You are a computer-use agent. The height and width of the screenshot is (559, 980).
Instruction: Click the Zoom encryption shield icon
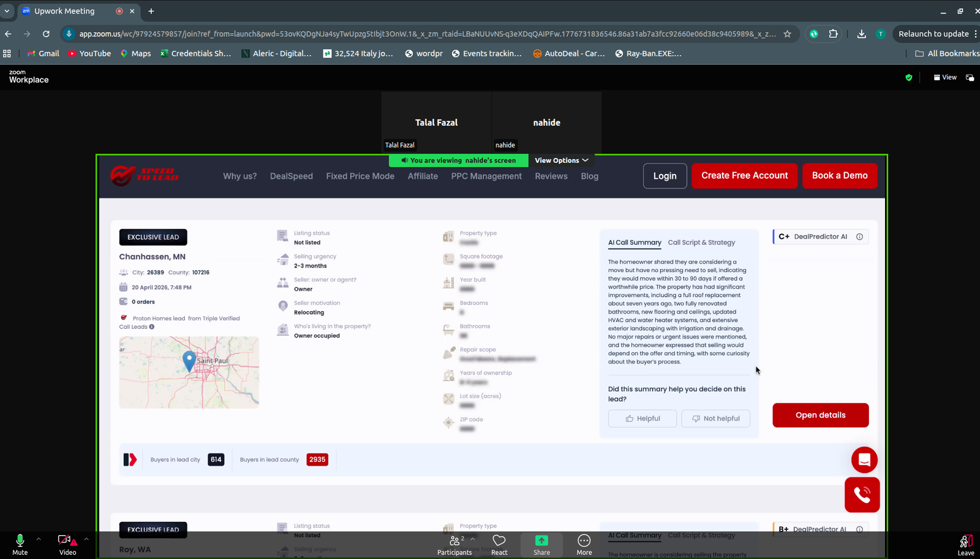point(909,77)
